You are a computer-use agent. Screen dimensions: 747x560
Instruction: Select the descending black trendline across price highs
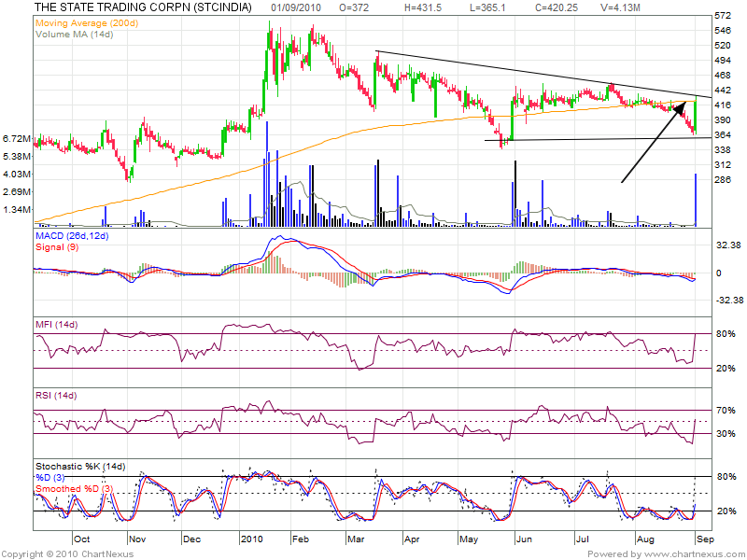point(542,74)
